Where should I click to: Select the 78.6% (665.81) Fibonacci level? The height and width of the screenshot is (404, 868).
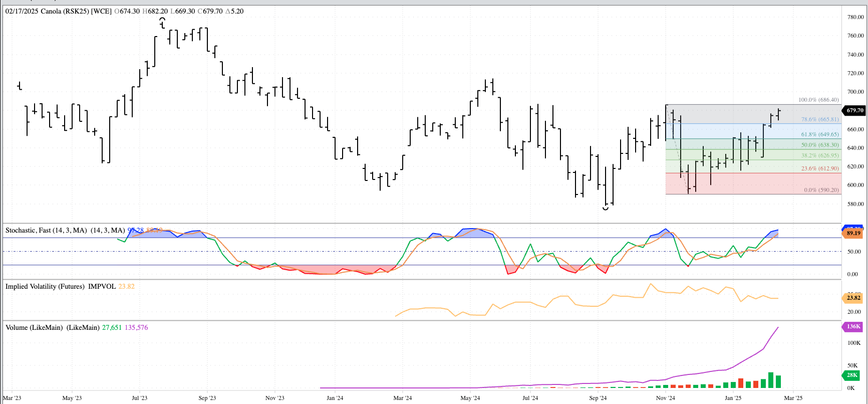(x=819, y=119)
